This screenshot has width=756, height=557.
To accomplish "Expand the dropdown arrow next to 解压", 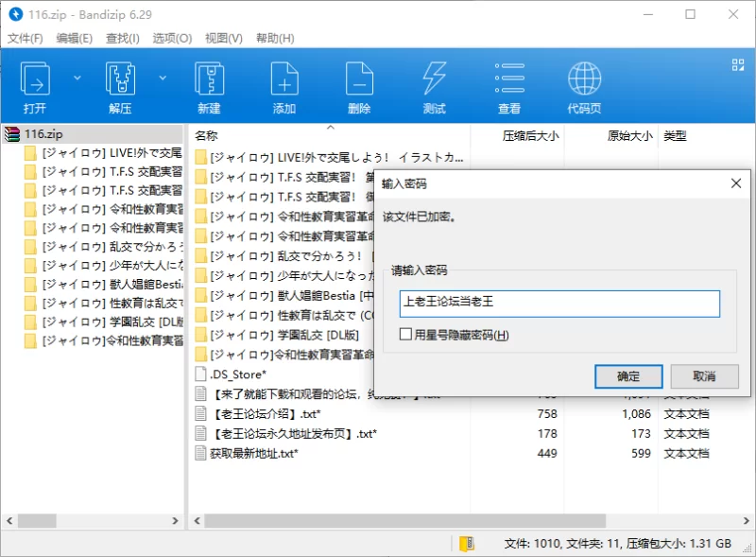I will (x=163, y=78).
